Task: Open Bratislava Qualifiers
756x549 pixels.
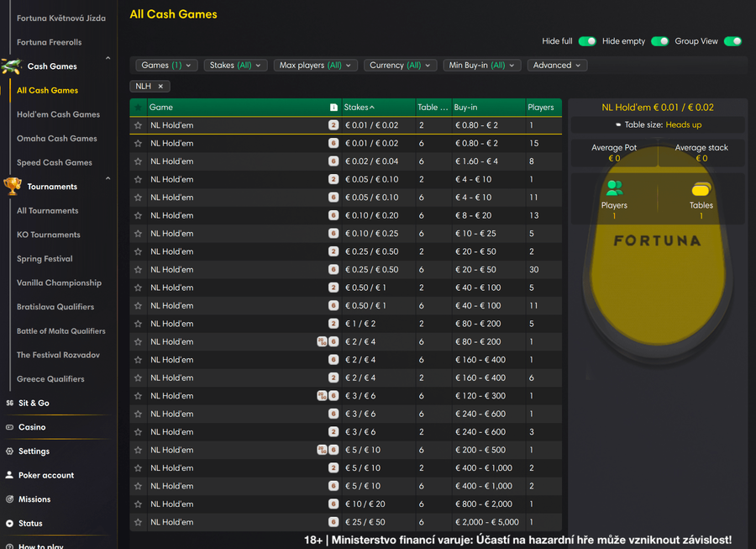Action: (x=55, y=307)
